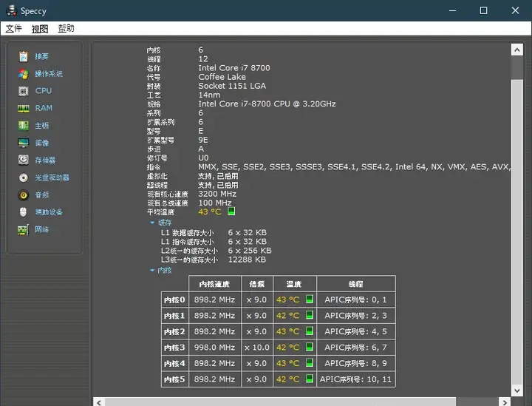Click the horizontal scrollbar left arrow
This screenshot has height=406, width=532.
[99, 402]
